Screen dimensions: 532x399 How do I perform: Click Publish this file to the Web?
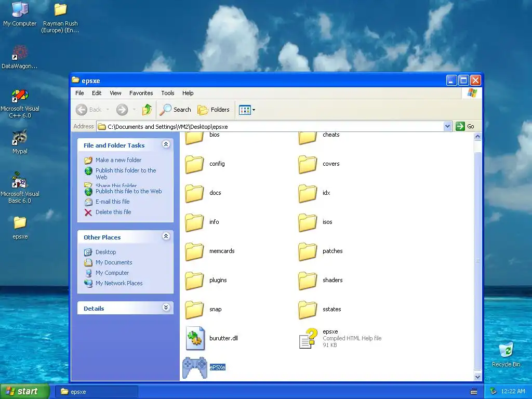pyautogui.click(x=129, y=191)
